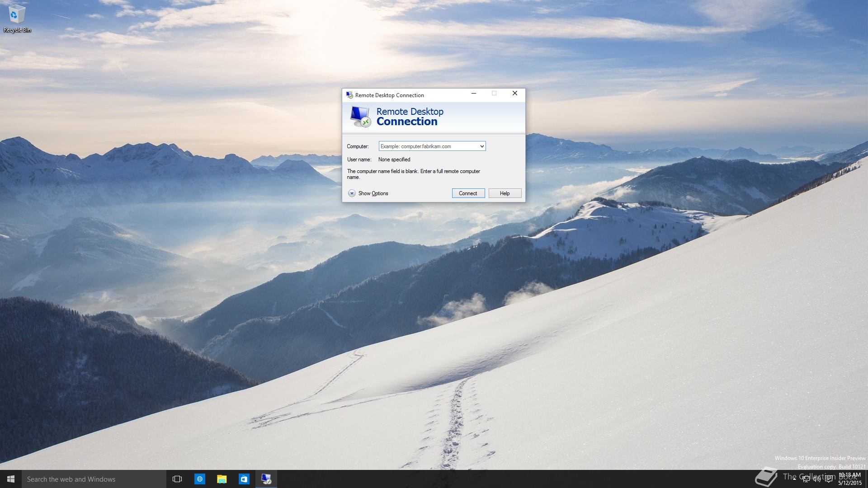
Task: Click the 'None specified' user name text
Action: (x=394, y=160)
